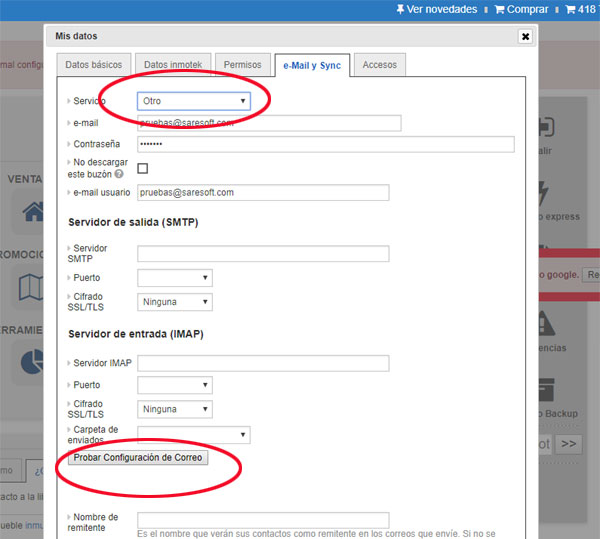Open the IMAP Puerto dropdown

point(175,385)
